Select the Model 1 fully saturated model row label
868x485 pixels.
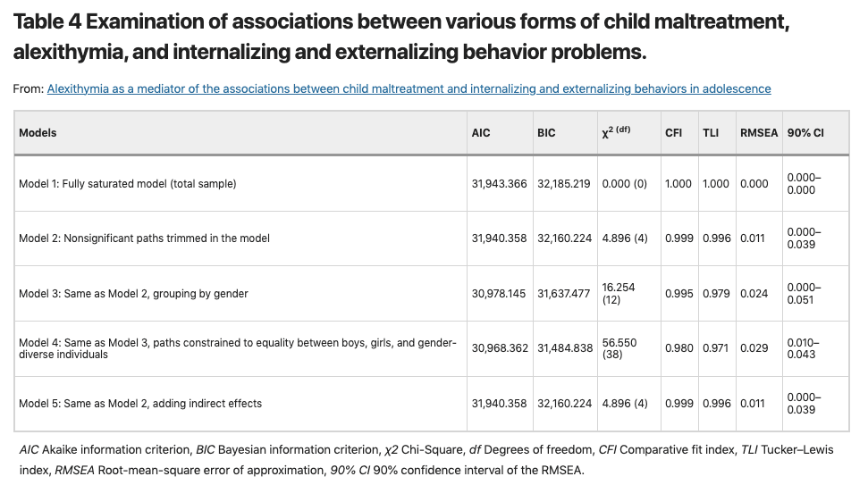click(128, 184)
